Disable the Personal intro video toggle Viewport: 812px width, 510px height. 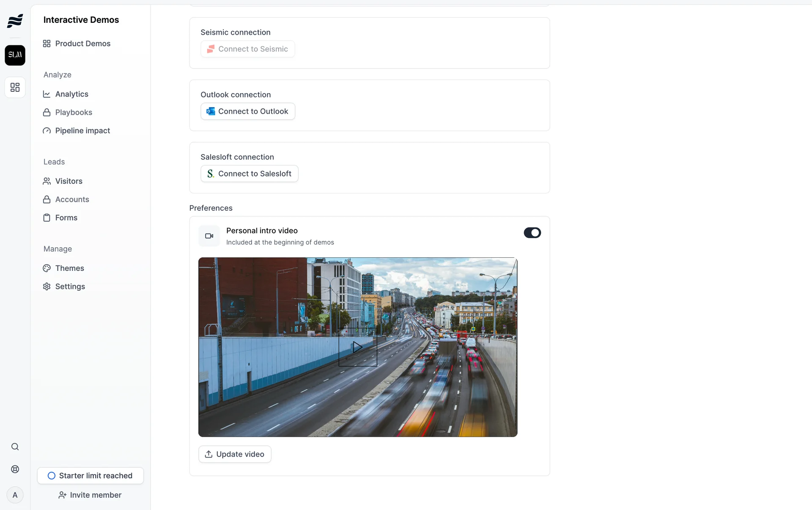[532, 233]
